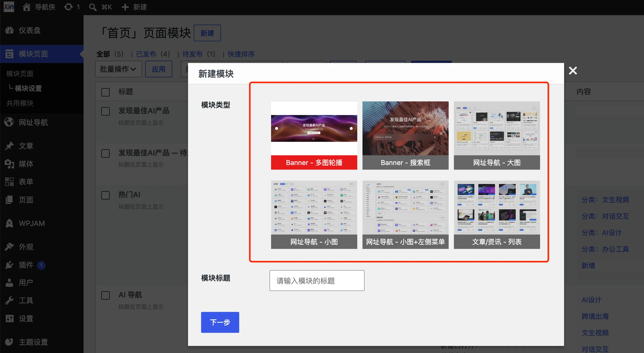Open the 文生视频 link under 跨境出海
This screenshot has width=644, height=353.
(x=595, y=333)
